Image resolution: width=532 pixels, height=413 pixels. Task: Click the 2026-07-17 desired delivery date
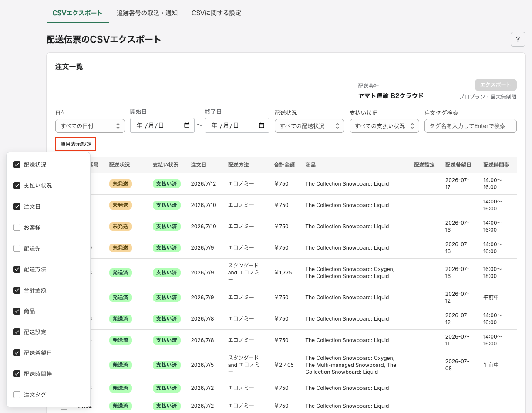(458, 184)
